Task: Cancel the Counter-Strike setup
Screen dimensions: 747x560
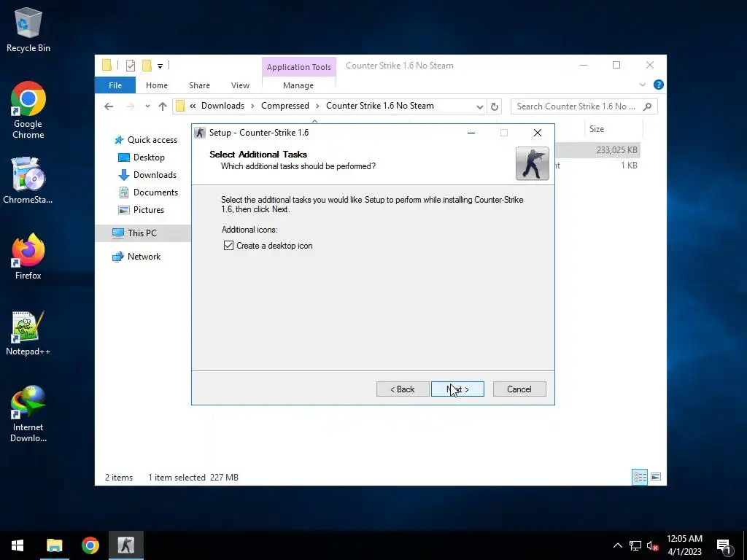Action: pos(519,389)
